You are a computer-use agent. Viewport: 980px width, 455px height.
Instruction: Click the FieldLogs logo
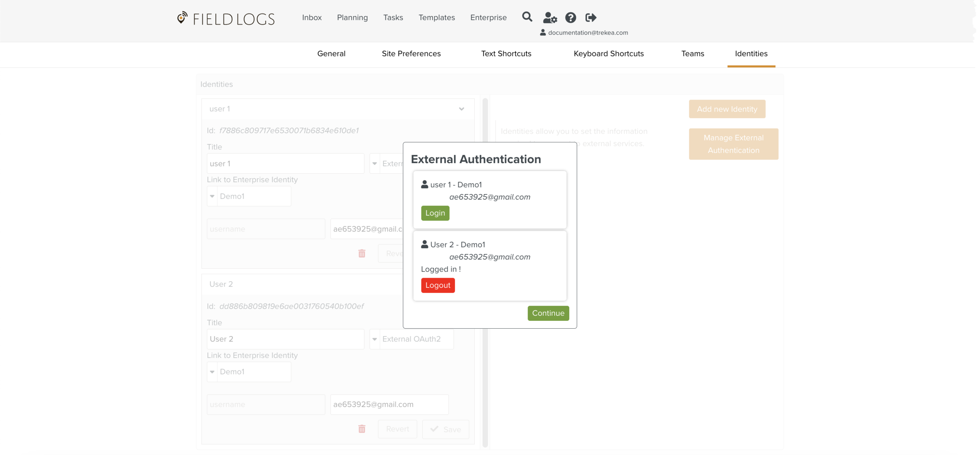pos(225,18)
